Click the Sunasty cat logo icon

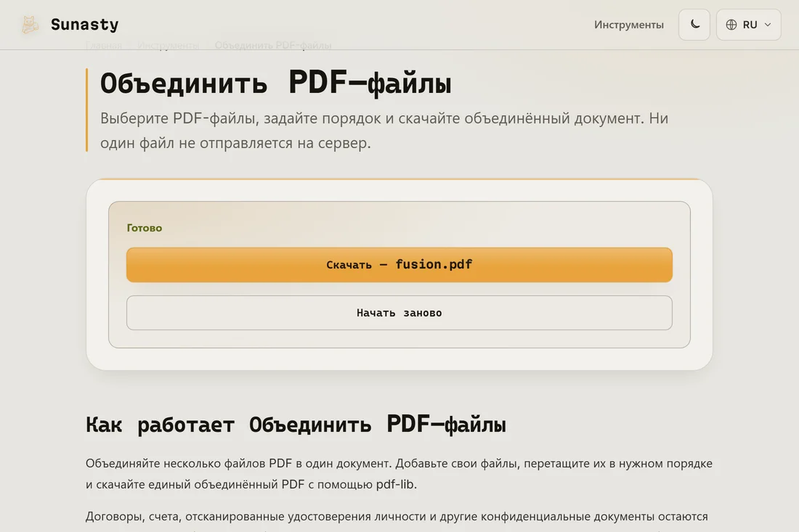point(30,25)
